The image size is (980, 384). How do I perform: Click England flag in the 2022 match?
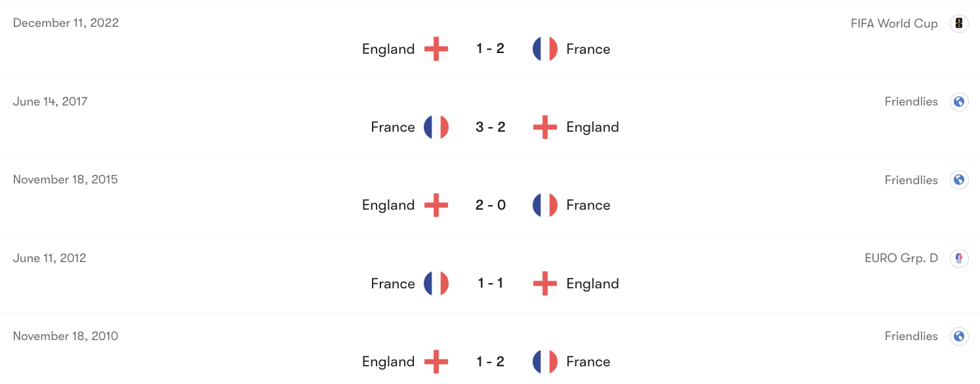click(436, 49)
